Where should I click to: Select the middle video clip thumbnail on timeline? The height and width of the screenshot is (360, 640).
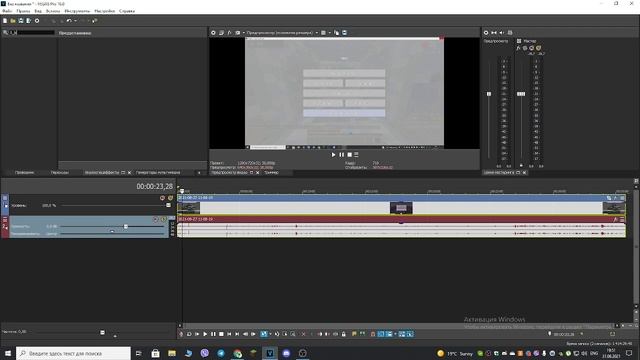401,208
